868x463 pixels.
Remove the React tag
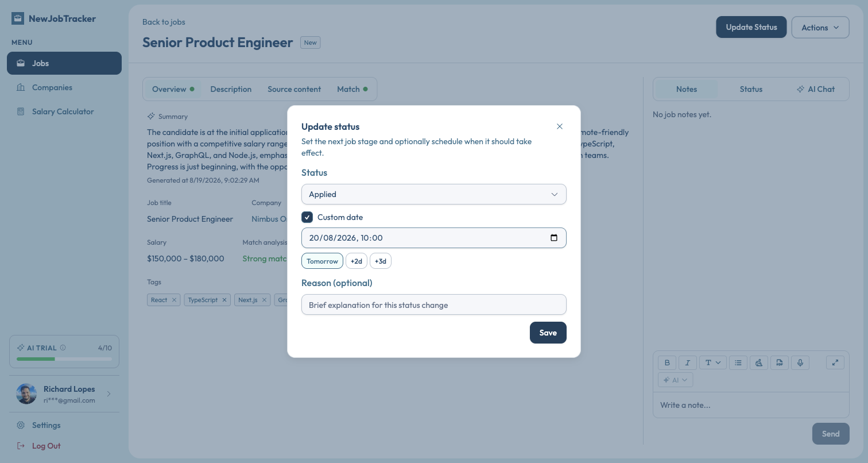(174, 300)
